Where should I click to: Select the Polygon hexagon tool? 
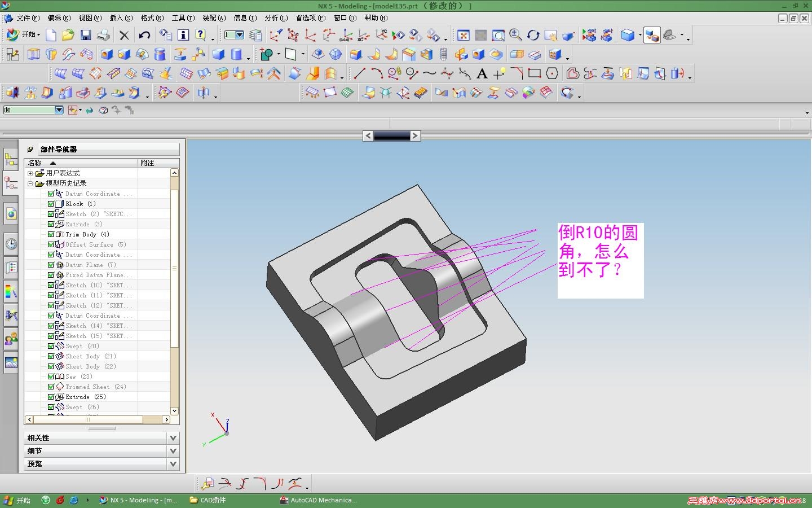pyautogui.click(x=552, y=73)
